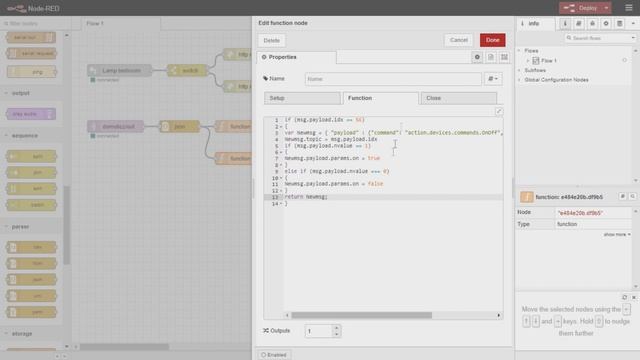Click the function node icon in info panel

click(x=527, y=197)
